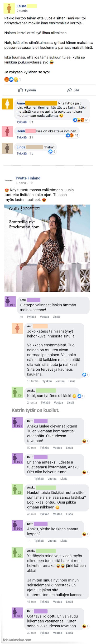Open the Yvette Stockmann swimsuit ad image
This screenshot has height=644, width=96.
click(x=47, y=248)
